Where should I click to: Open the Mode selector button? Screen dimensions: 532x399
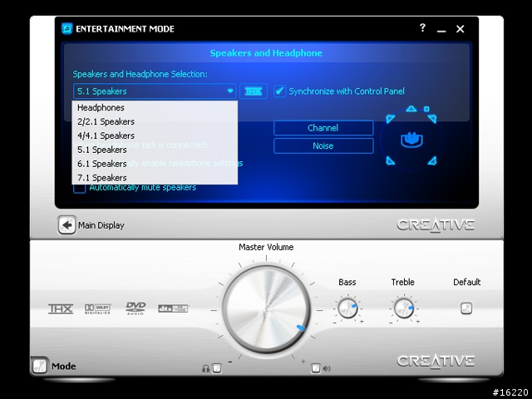[40, 366]
